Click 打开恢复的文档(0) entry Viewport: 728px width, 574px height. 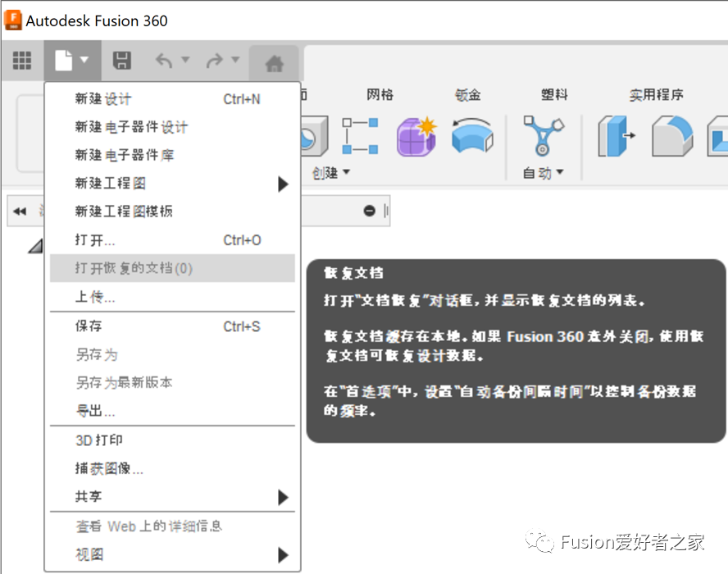coord(172,268)
